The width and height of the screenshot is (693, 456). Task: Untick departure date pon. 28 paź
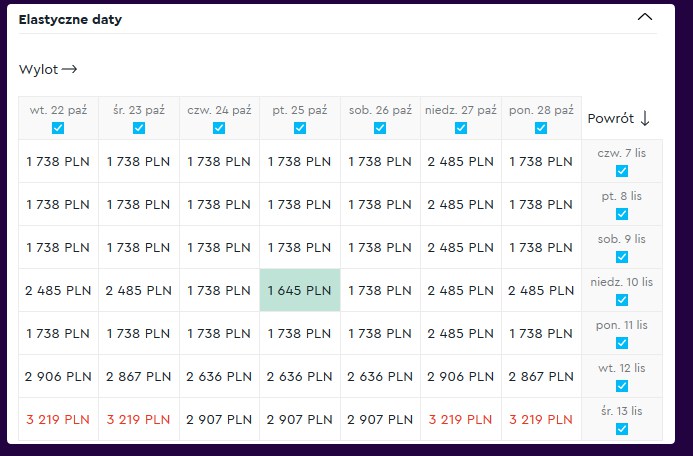(541, 128)
